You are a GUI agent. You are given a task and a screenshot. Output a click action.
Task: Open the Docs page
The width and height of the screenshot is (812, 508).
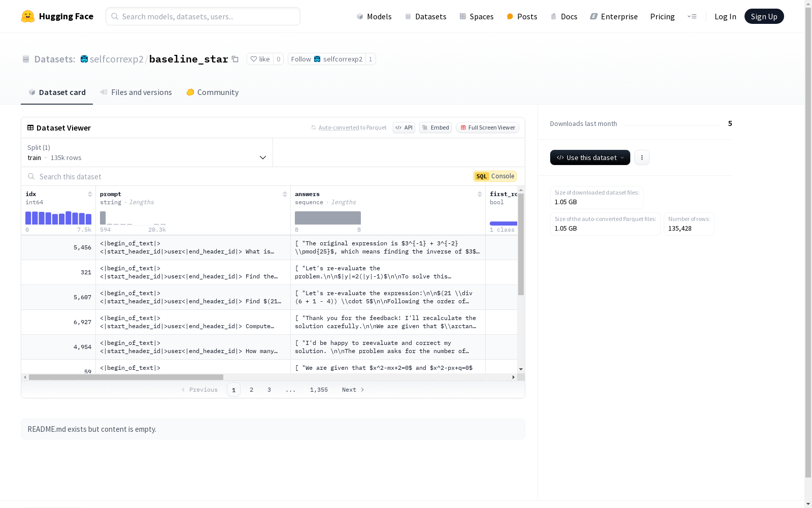click(564, 16)
